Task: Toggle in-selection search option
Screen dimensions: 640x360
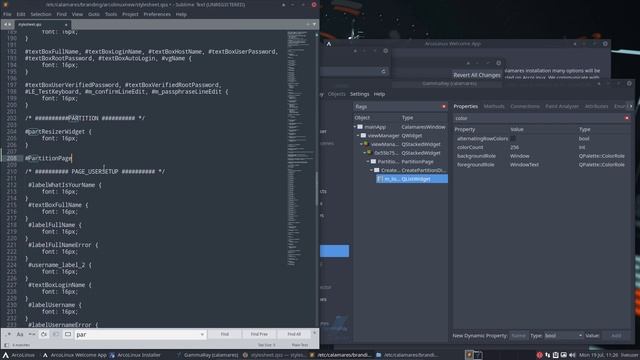Action: pos(56,334)
